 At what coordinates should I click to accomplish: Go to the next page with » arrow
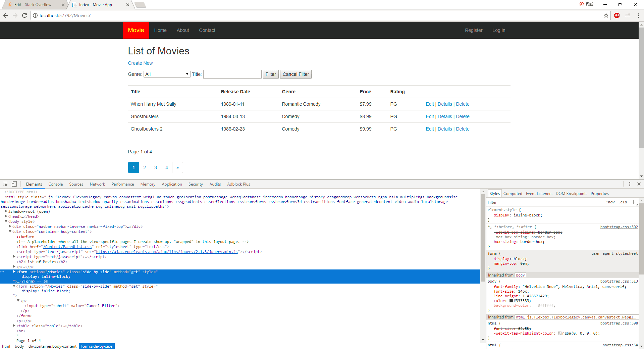coord(177,167)
